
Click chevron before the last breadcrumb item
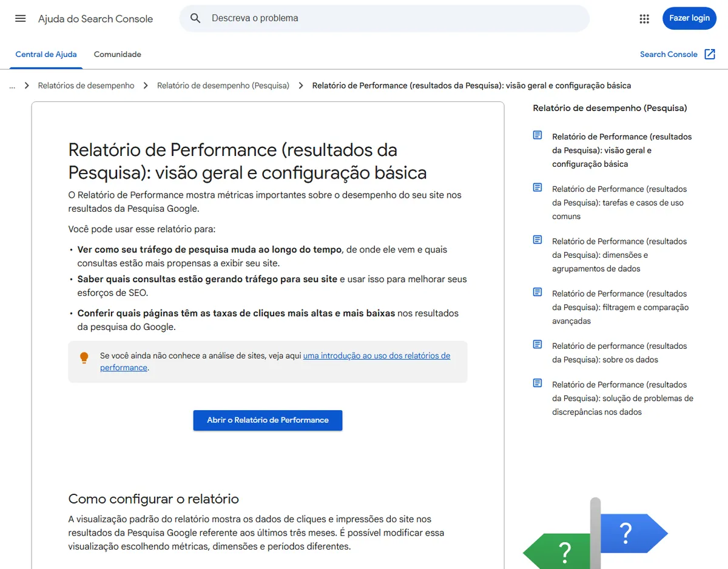pos(301,86)
